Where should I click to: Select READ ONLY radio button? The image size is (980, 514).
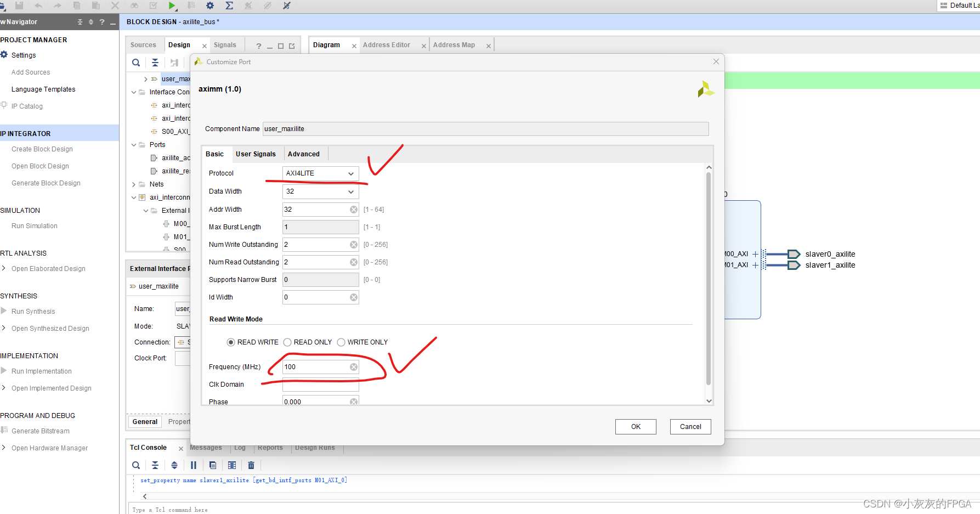click(x=287, y=342)
